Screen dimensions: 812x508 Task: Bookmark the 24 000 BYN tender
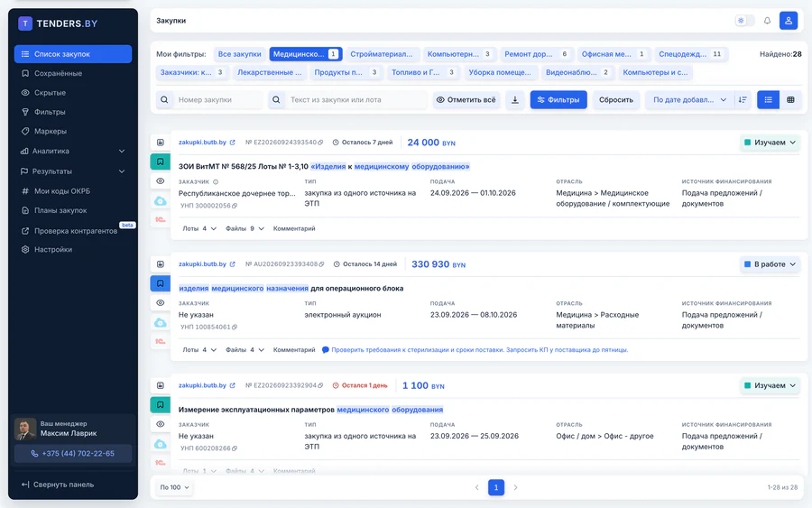[160, 162]
